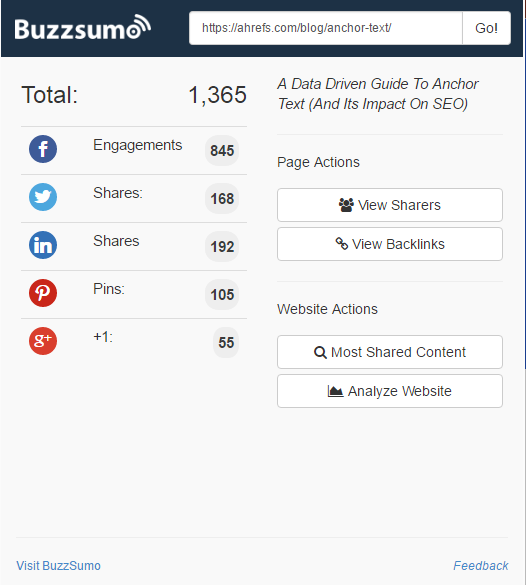Click the Facebook engagements count 845

[222, 150]
